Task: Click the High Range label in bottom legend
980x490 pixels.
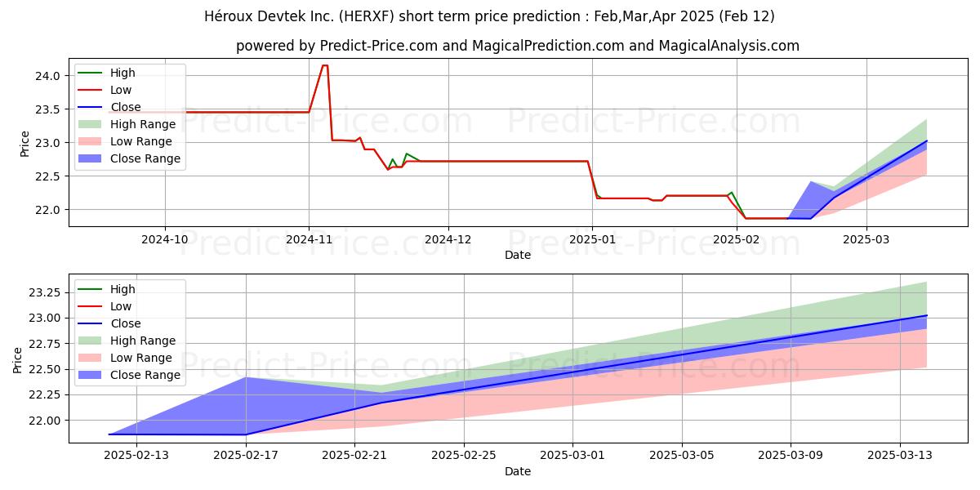Action: coord(143,341)
